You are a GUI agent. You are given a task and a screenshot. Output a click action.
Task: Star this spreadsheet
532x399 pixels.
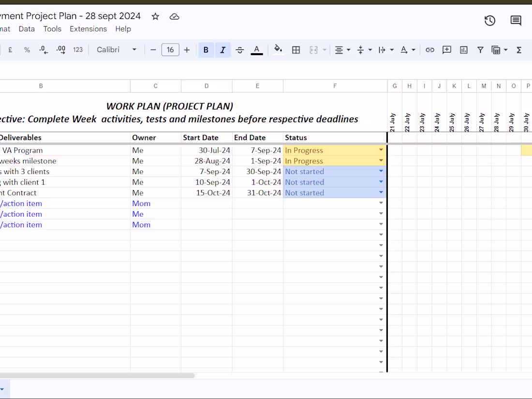point(155,16)
